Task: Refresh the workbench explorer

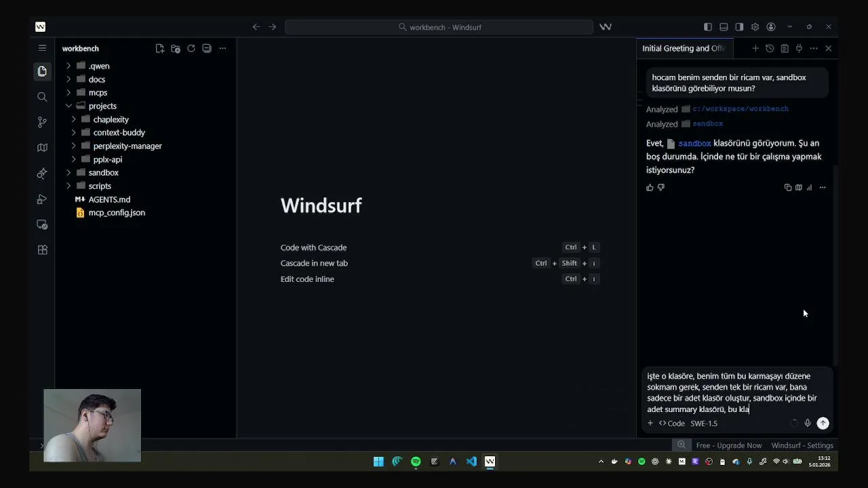Action: coord(191,48)
